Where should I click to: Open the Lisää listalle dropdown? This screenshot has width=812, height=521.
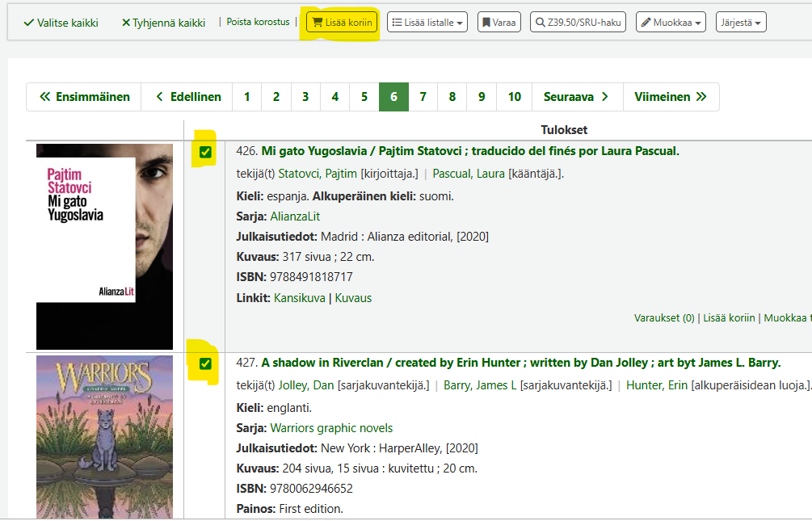click(x=427, y=23)
